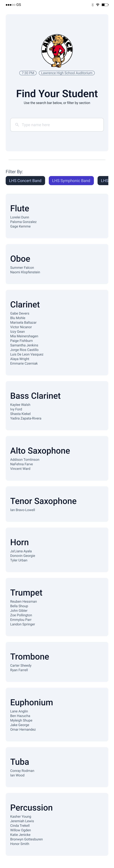Click the magnifying glass search icon
The height and width of the screenshot is (868, 114).
(17, 125)
